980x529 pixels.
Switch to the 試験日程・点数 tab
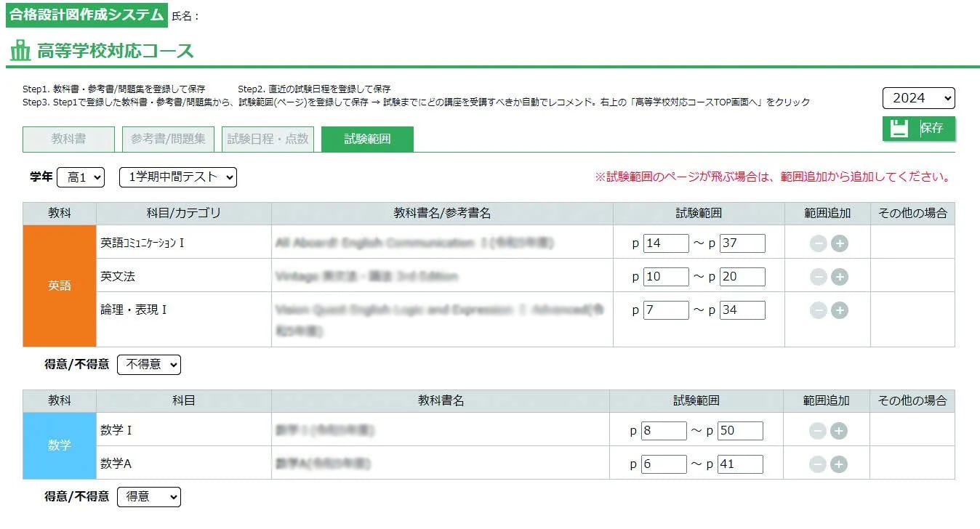coord(268,139)
